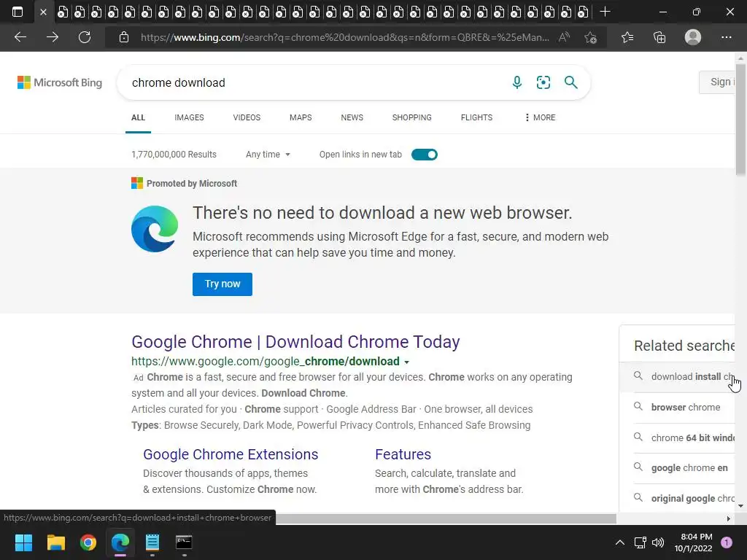Click the network tray icon
Image resolution: width=747 pixels, height=560 pixels.
click(640, 542)
